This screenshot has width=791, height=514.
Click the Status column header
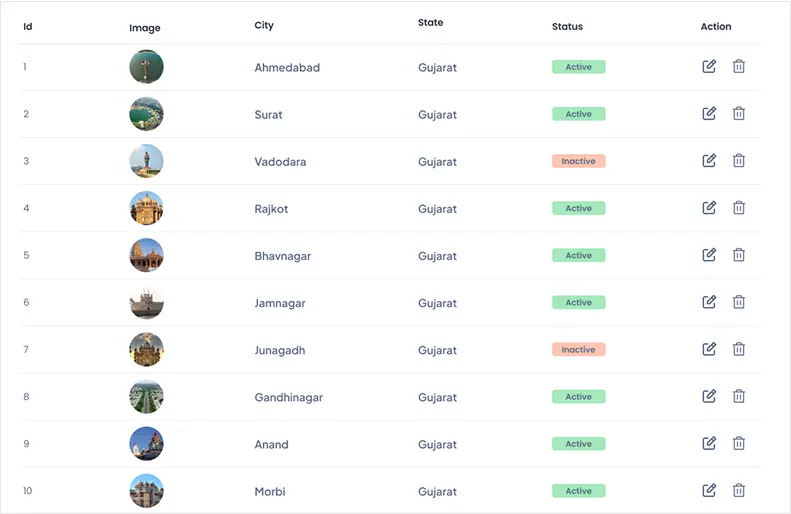pos(567,26)
